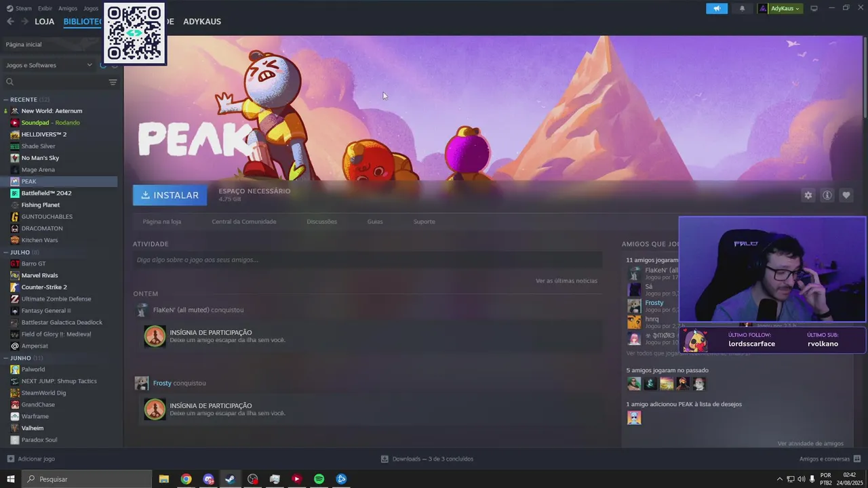Select Mage Arena in library

[38, 169]
